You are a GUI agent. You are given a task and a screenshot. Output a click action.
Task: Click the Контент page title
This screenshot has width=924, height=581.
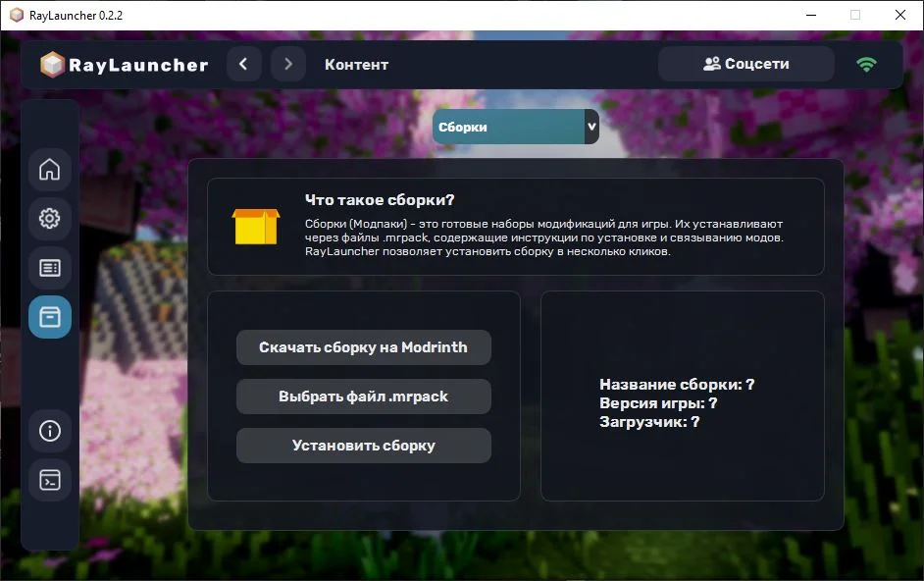[356, 65]
